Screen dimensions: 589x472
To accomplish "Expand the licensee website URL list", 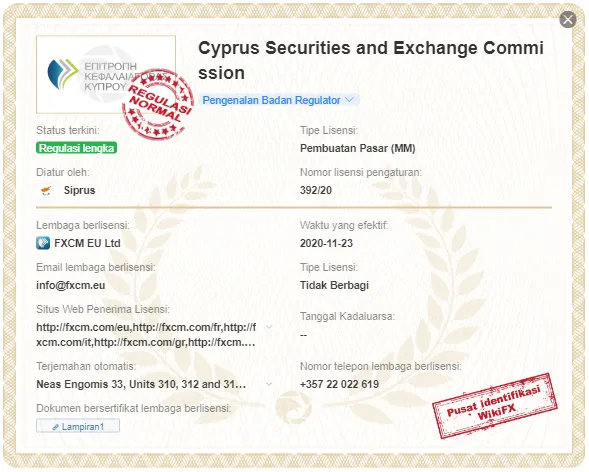I will pos(269,327).
